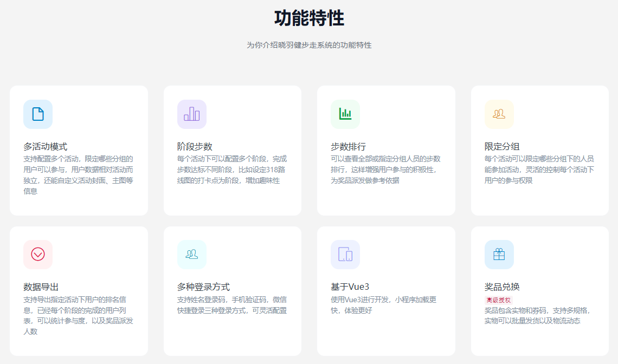Click the teal users icon for 多种登录方式

[x=192, y=255]
